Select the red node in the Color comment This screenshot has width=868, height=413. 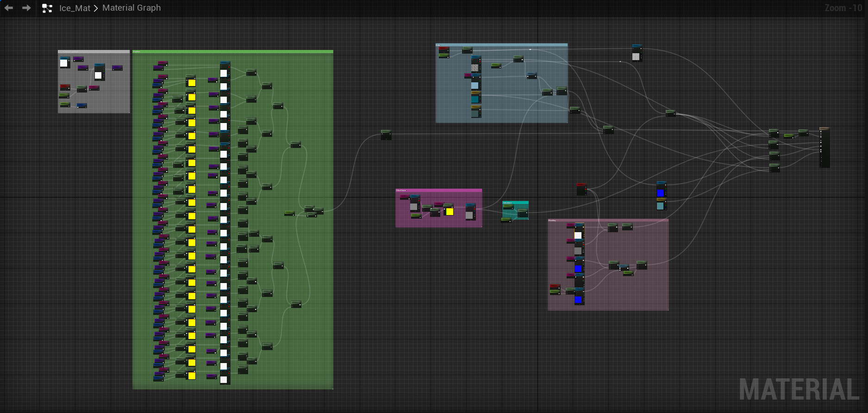(444, 49)
